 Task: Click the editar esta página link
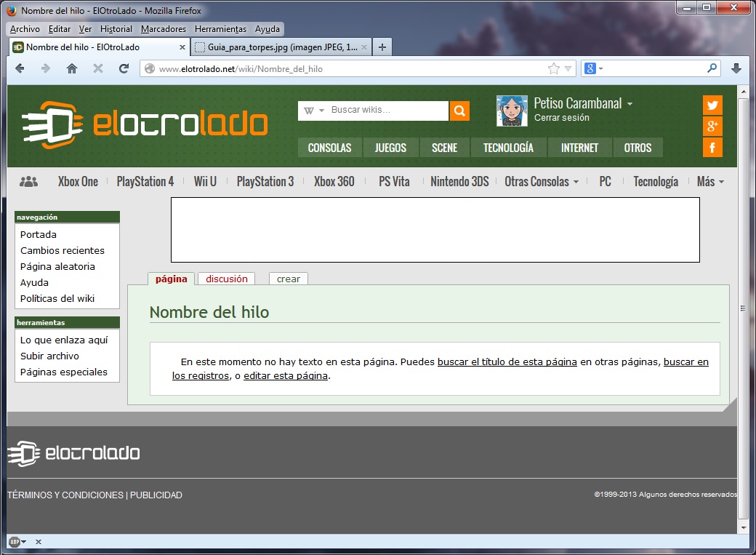pos(286,376)
